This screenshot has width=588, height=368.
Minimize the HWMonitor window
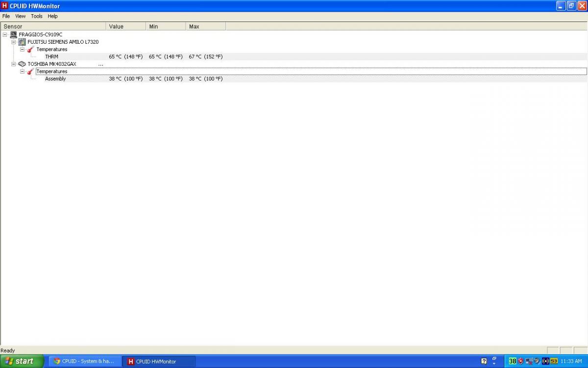tap(561, 6)
